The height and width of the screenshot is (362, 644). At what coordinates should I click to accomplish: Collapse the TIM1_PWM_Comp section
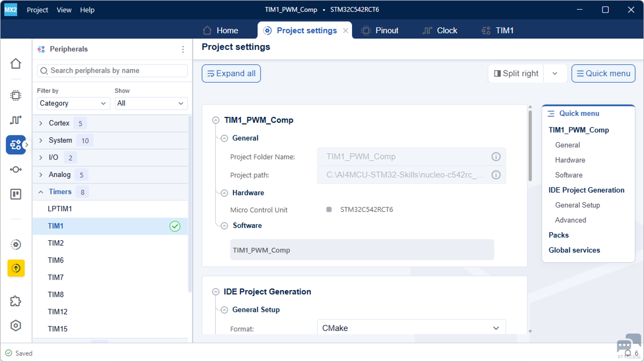pos(216,120)
